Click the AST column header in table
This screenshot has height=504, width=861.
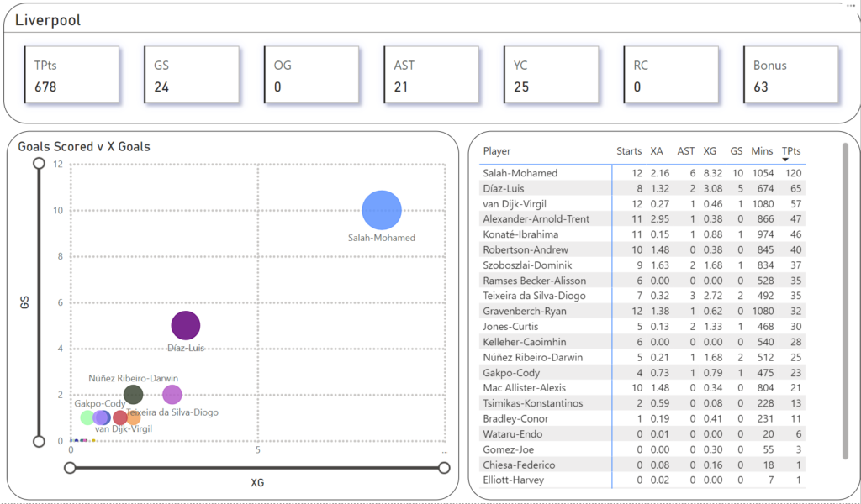685,152
